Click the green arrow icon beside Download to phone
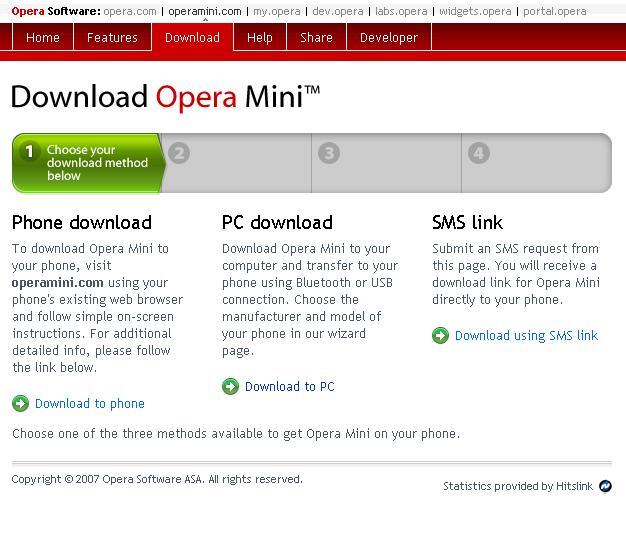The width and height of the screenshot is (626, 533). click(20, 403)
